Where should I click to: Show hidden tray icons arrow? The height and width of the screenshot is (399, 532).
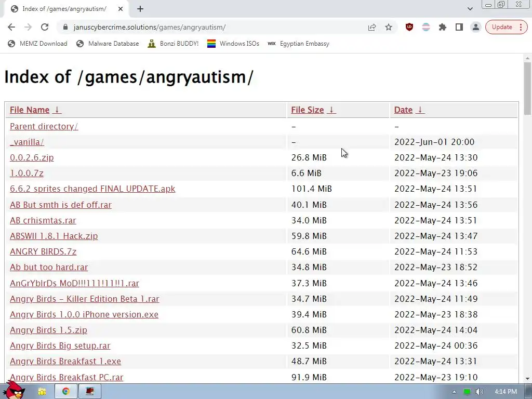[x=454, y=392]
